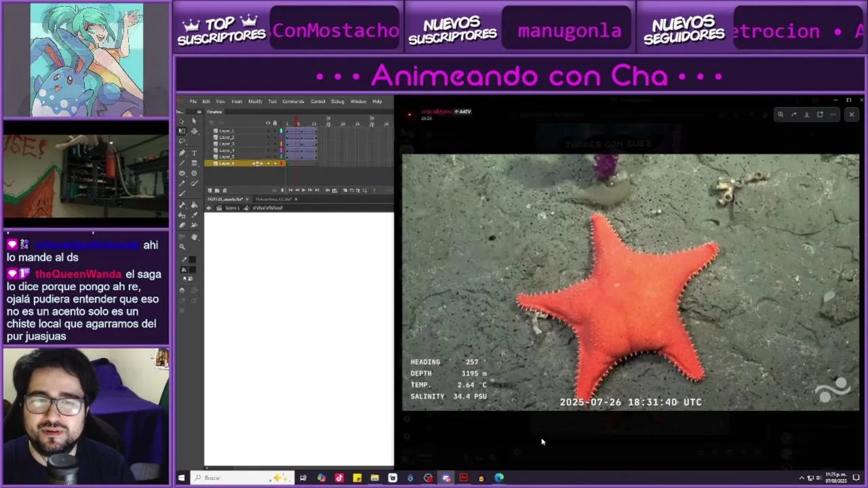Viewport: 868px width, 488px height.
Task: Select Layer_3 in the timeline
Action: click(227, 144)
